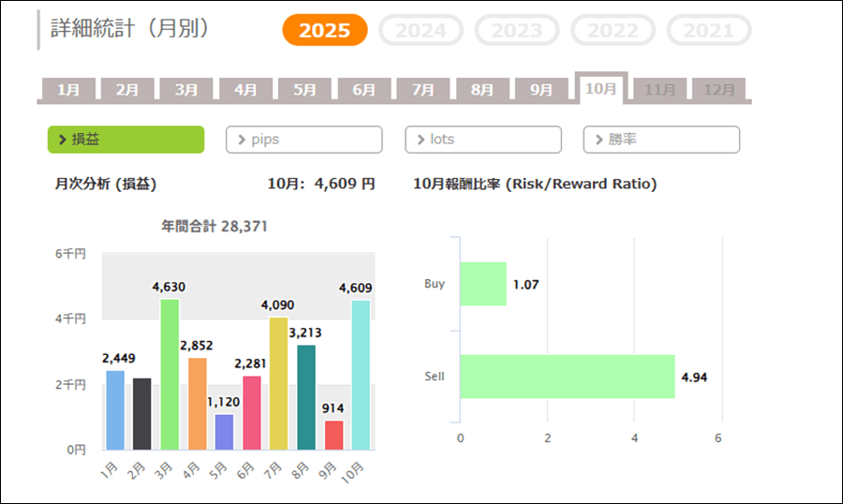Click the red 9月 bar showing 914

coord(333,435)
